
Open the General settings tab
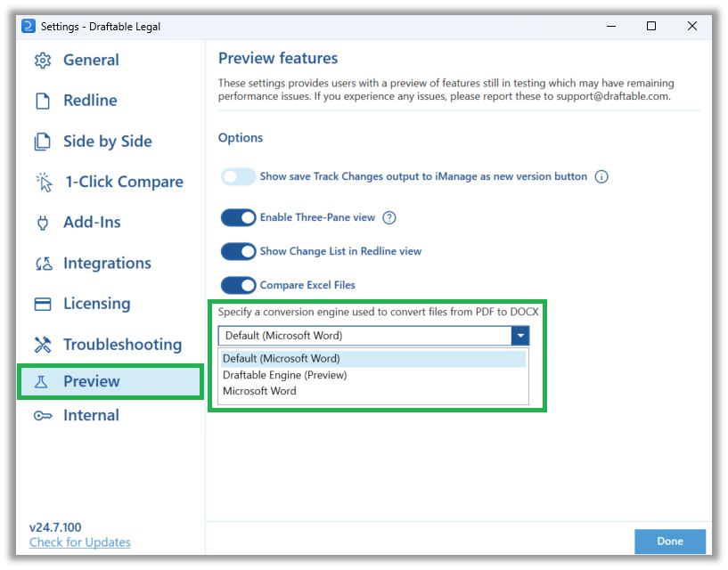pos(91,60)
